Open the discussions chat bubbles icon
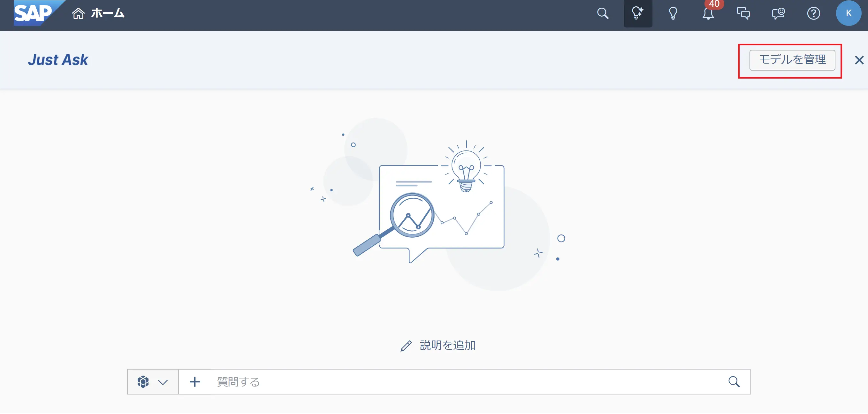Screen dimensions: 868x414 tap(743, 13)
